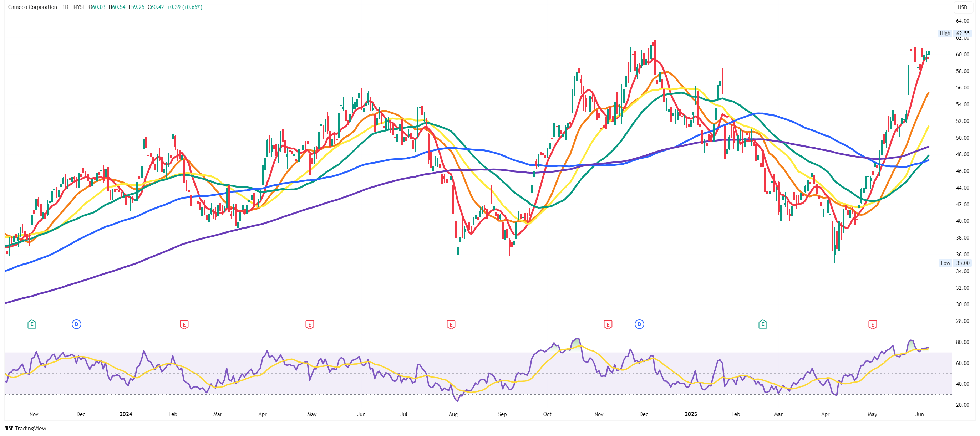
Task: Click the TradingView logo
Action: click(25, 429)
